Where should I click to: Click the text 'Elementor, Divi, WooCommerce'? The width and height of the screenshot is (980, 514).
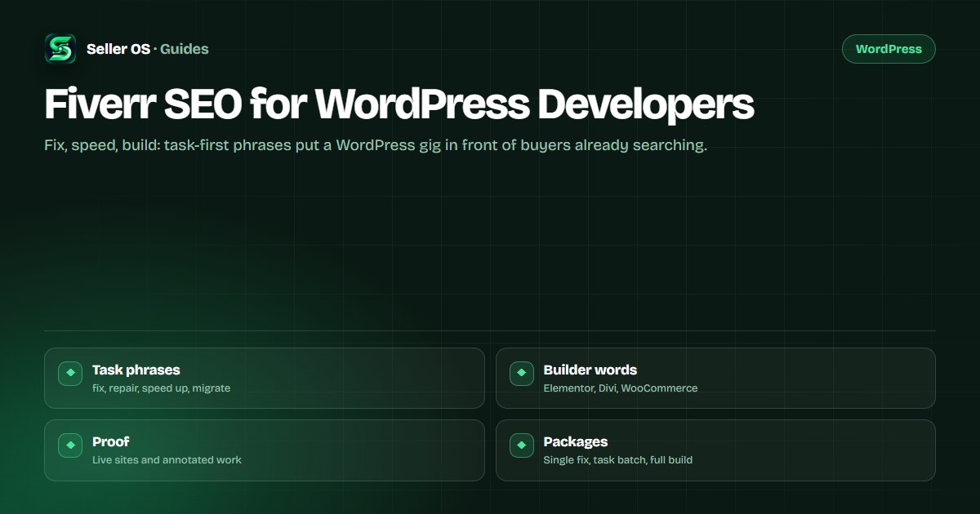(x=621, y=388)
